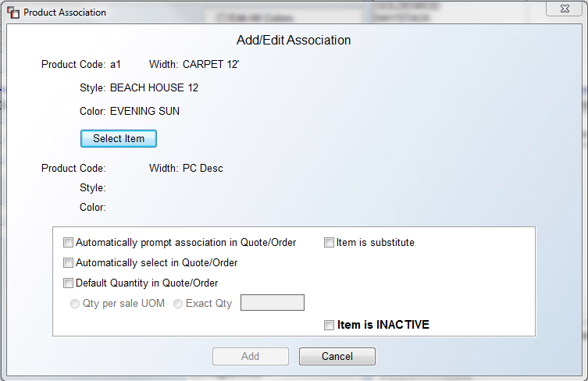The width and height of the screenshot is (588, 381).
Task: Click the EVENING SUN color value
Action: click(x=144, y=111)
